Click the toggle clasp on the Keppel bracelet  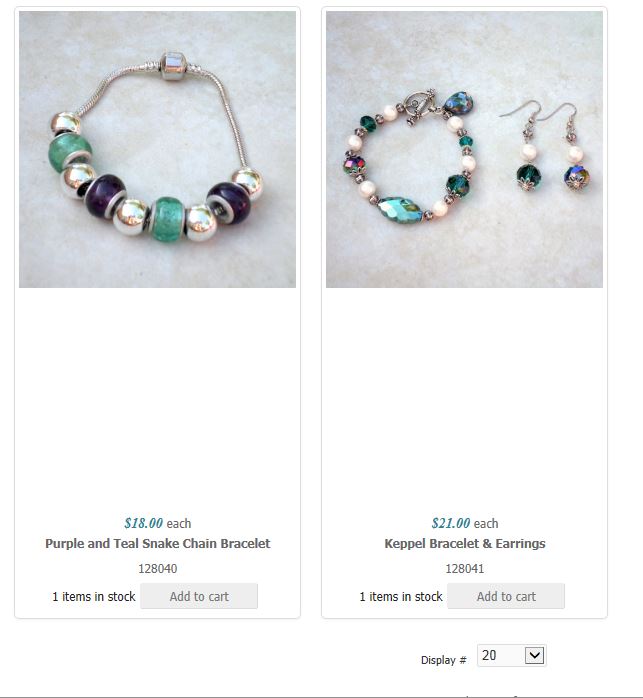click(x=418, y=106)
